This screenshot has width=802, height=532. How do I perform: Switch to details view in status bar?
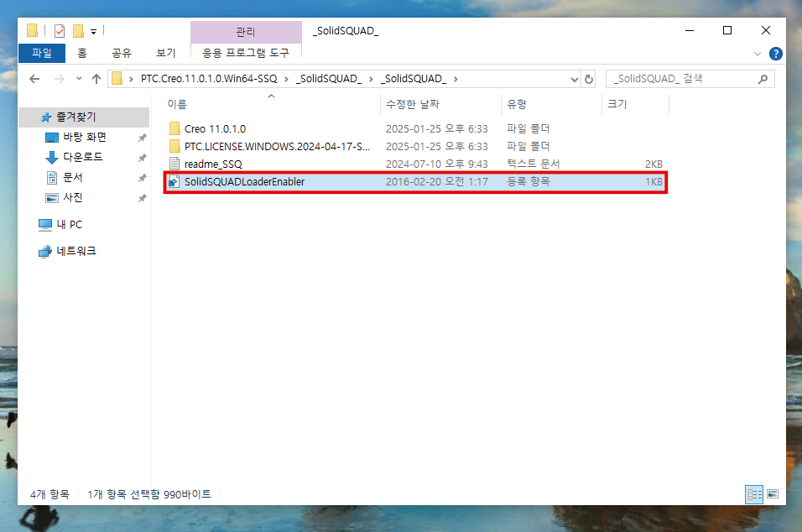[754, 494]
